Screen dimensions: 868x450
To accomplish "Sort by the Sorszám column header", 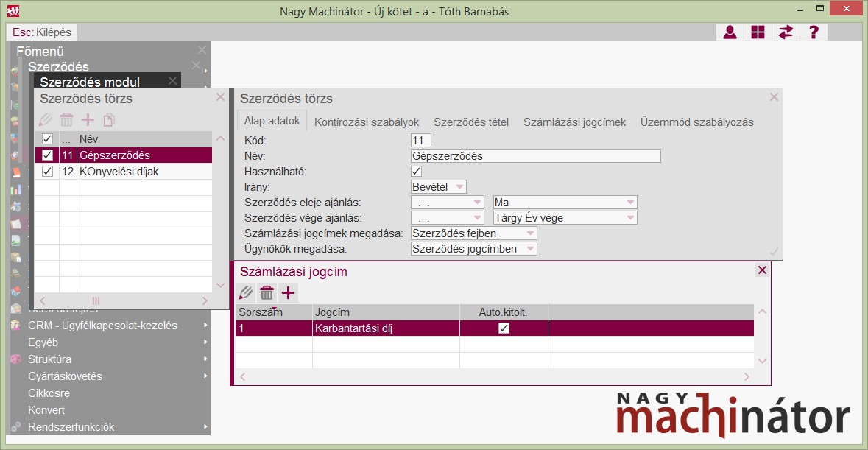I will pos(273,312).
